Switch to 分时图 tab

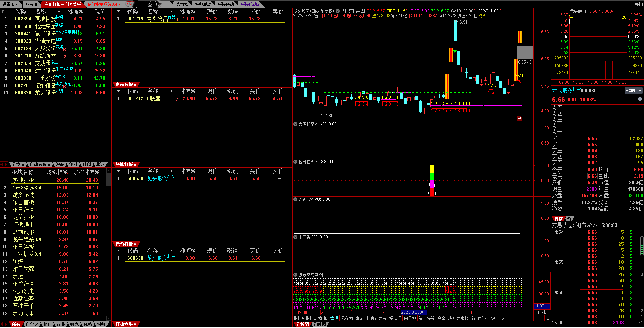pyautogui.click(x=319, y=324)
